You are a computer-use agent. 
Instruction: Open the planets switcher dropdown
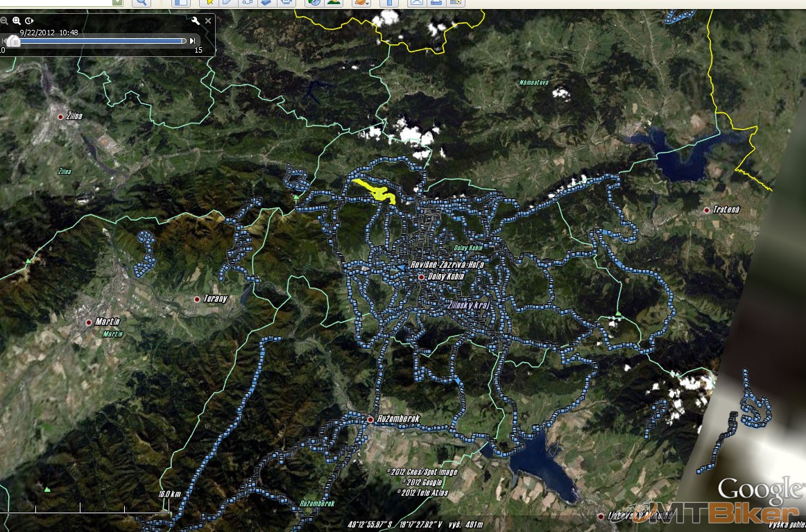361,3
